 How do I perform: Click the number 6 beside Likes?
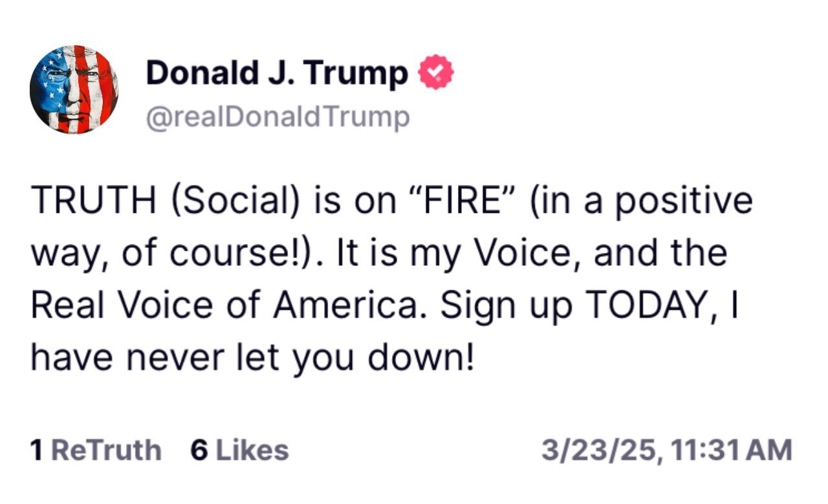(x=199, y=450)
